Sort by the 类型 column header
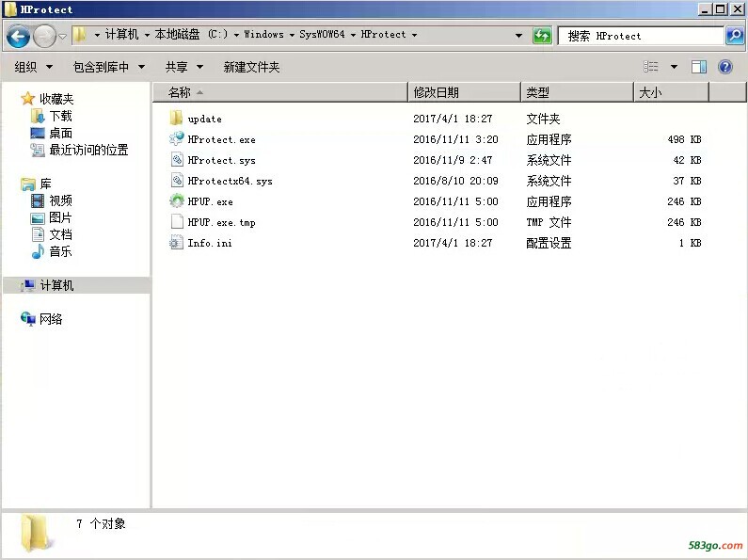This screenshot has width=748, height=560. (x=578, y=92)
